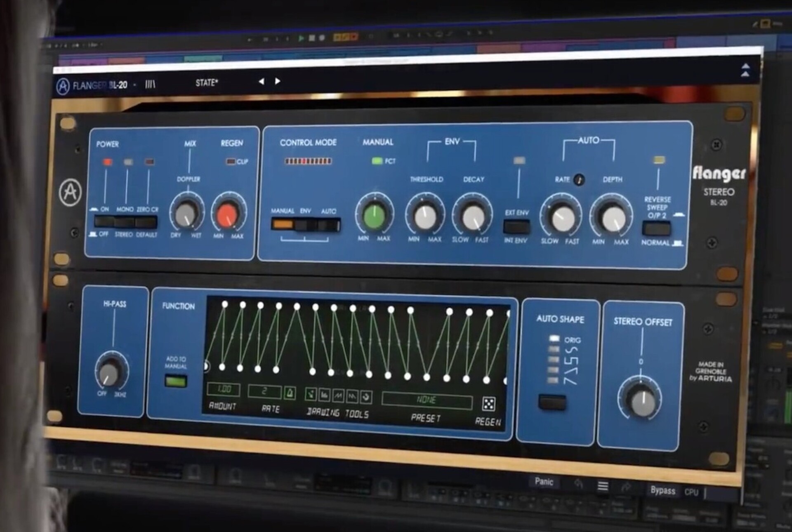Select the first drawing tool icon
Image resolution: width=792 pixels, height=532 pixels.
(311, 395)
